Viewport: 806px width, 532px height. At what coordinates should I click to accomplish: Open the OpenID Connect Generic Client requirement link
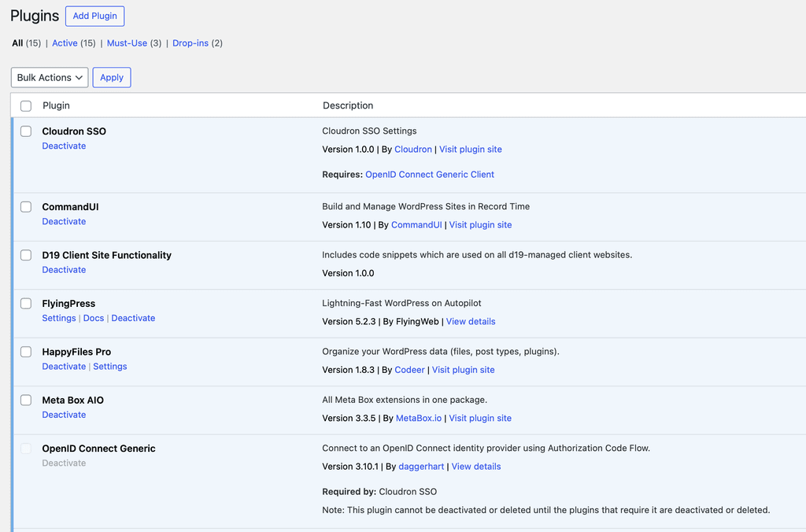(x=430, y=175)
